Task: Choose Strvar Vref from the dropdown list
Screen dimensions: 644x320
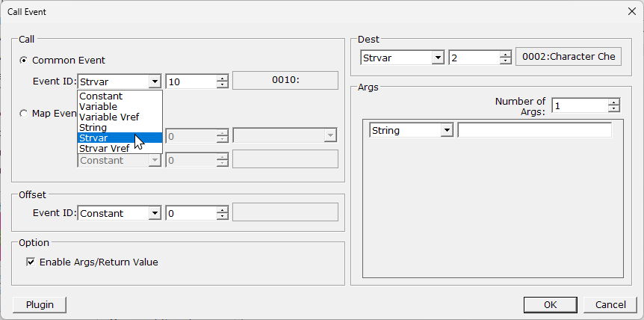Action: (x=120, y=148)
